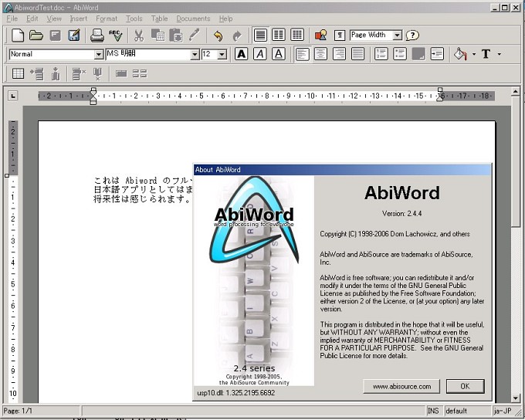Toggle show formatting marks (pilcrow)
The height and width of the screenshot is (420, 525).
pos(340,36)
